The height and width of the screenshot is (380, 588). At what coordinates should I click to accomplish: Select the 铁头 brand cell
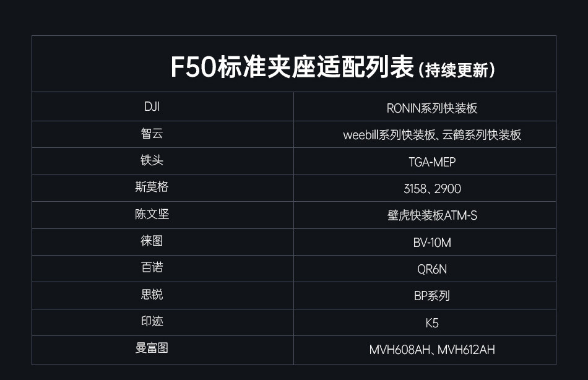coord(152,160)
